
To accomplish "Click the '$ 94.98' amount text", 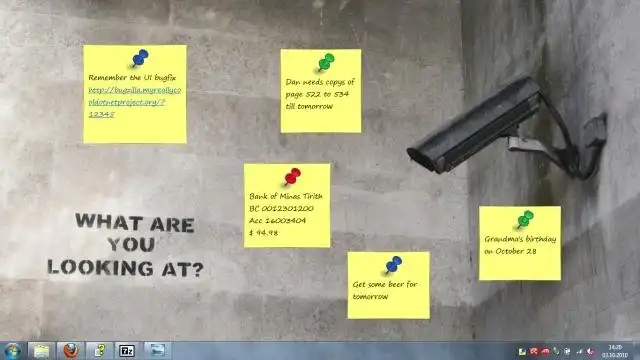I will click(x=264, y=233).
